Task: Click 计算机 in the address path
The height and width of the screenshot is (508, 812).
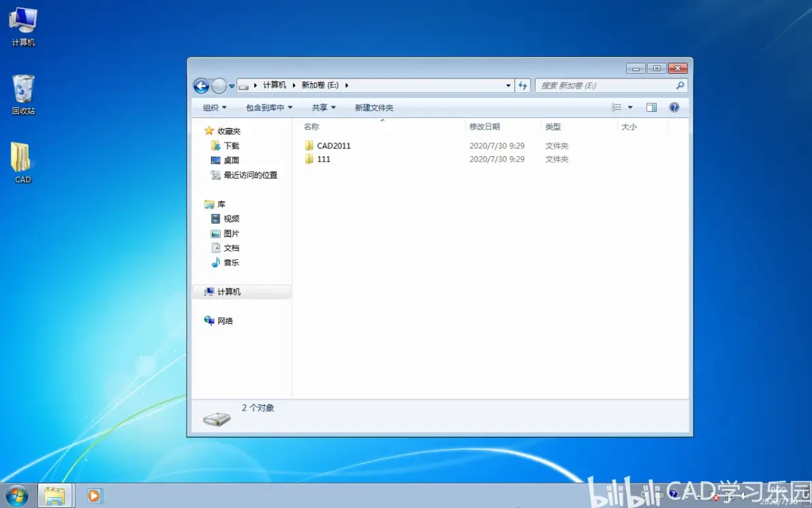Action: tap(274, 85)
